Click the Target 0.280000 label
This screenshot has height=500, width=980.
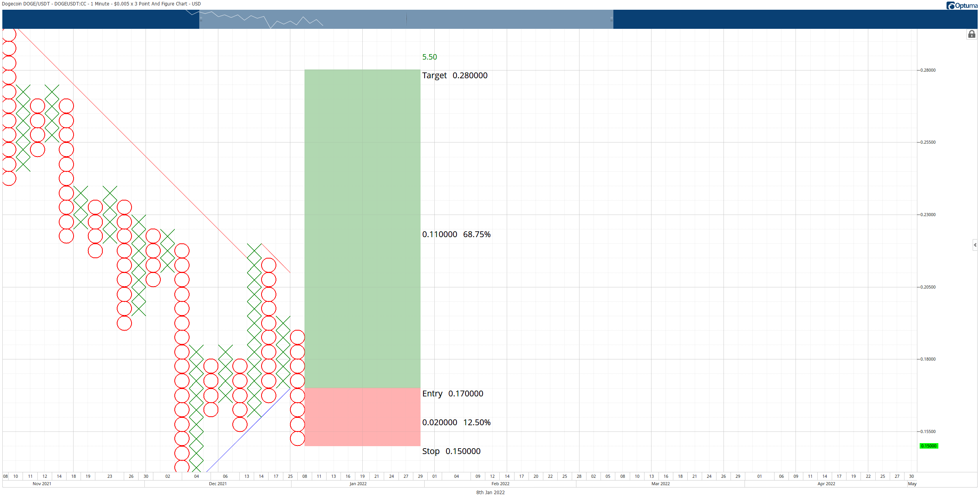455,76
